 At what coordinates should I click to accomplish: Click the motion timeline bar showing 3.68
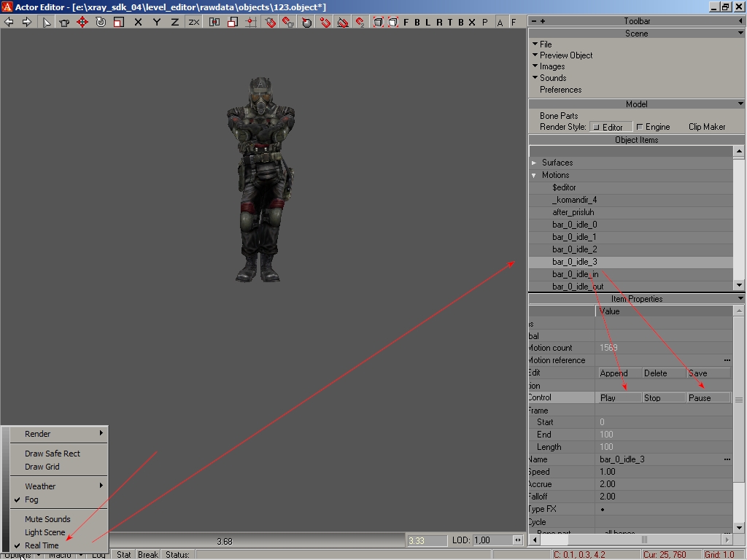258,541
